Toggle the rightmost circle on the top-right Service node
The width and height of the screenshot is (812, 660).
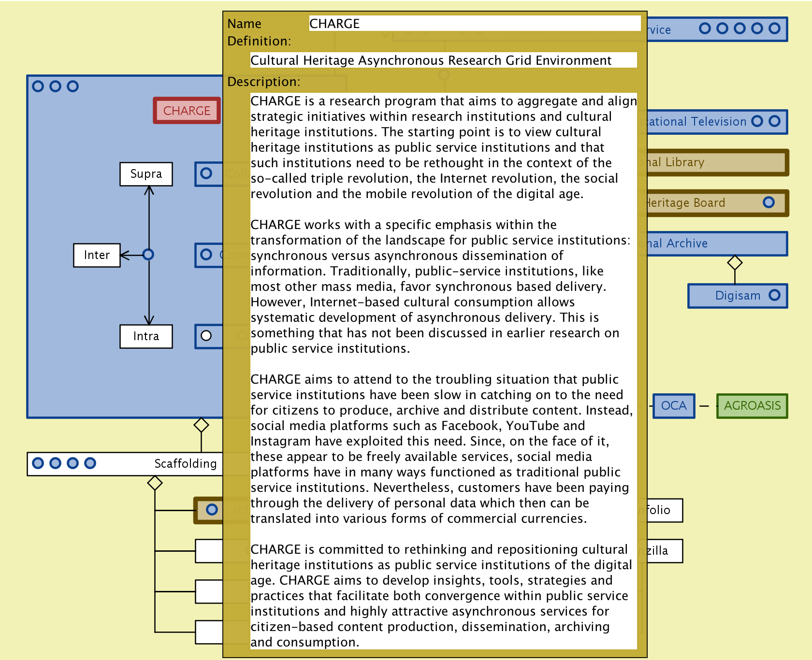click(774, 29)
